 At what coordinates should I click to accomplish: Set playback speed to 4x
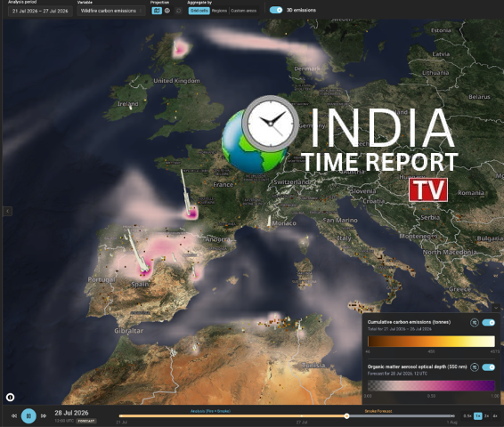tap(495, 416)
